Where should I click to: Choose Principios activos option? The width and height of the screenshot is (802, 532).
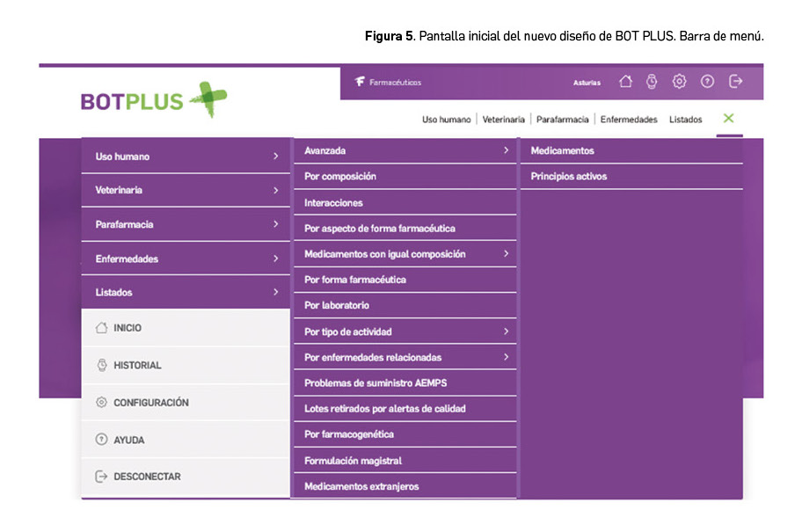569,177
